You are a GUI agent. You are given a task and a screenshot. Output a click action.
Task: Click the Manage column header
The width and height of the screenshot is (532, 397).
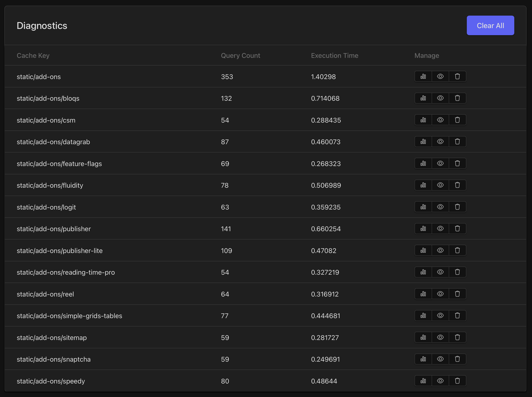tap(427, 56)
